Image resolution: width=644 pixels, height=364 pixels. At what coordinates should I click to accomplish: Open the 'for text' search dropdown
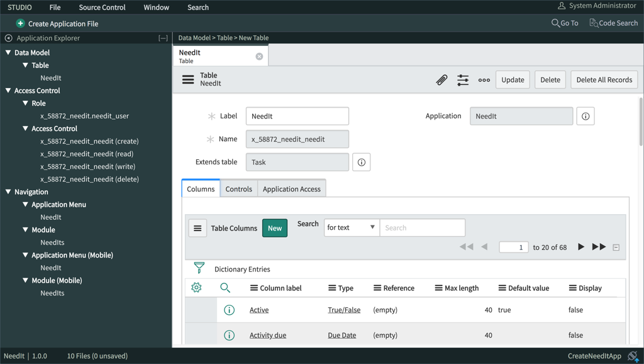(351, 227)
